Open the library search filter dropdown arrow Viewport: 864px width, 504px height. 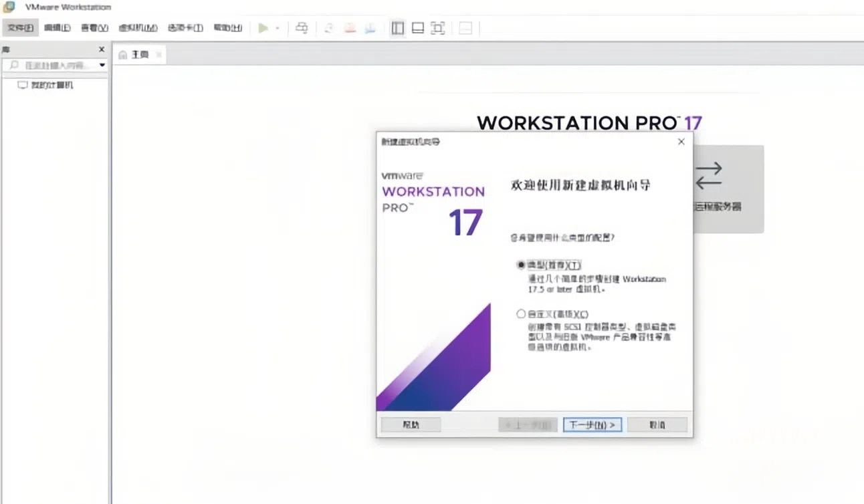(102, 65)
